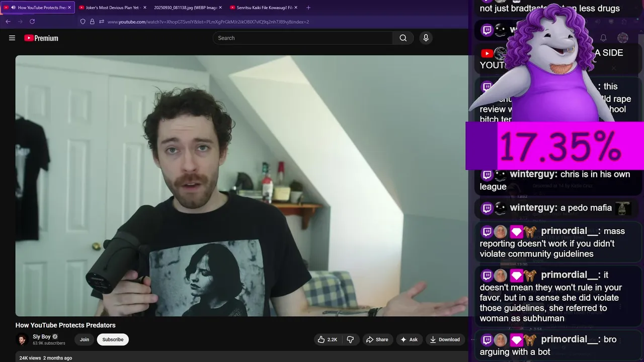Click the 17.35% overlay banner
644x362 pixels.
(554, 146)
